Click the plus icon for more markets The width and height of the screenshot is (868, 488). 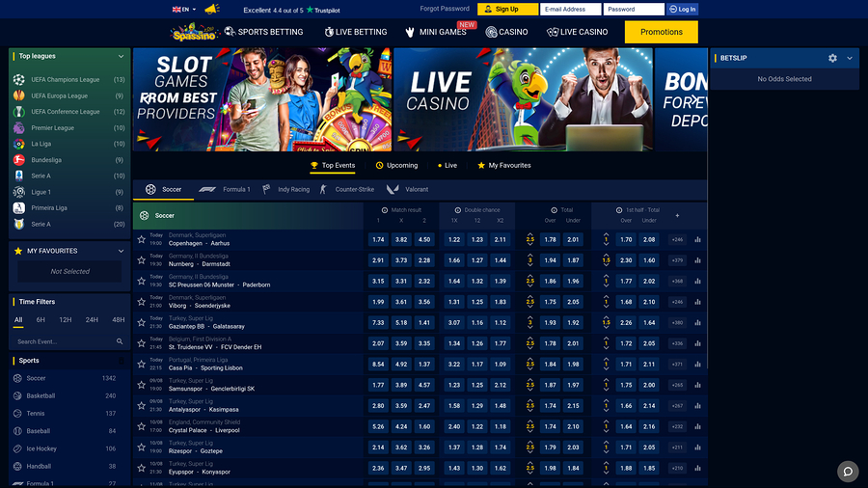tap(677, 216)
